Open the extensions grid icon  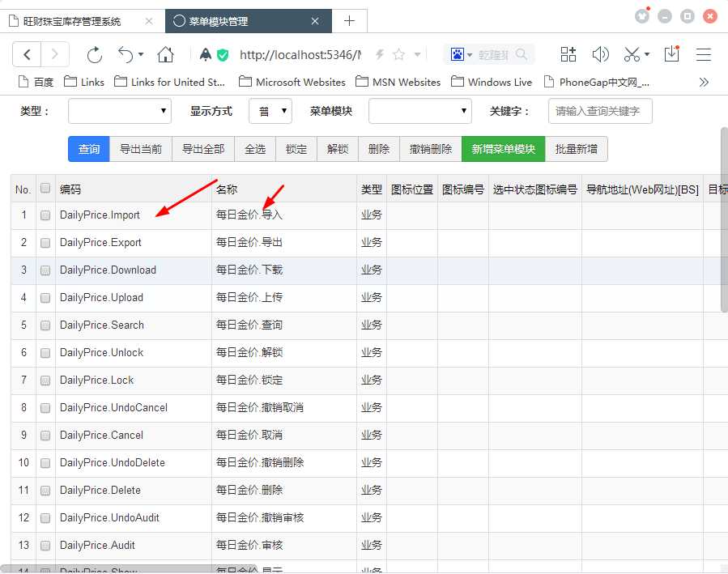tap(568, 55)
